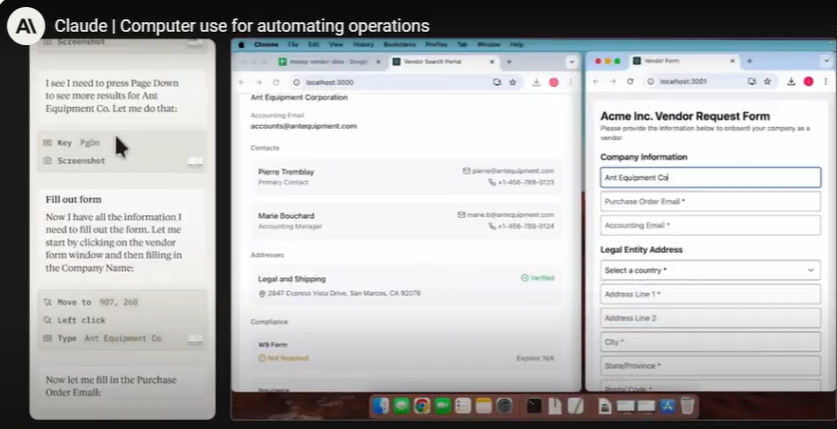The width and height of the screenshot is (837, 429).
Task: Open Messages from the dock
Action: (x=401, y=406)
